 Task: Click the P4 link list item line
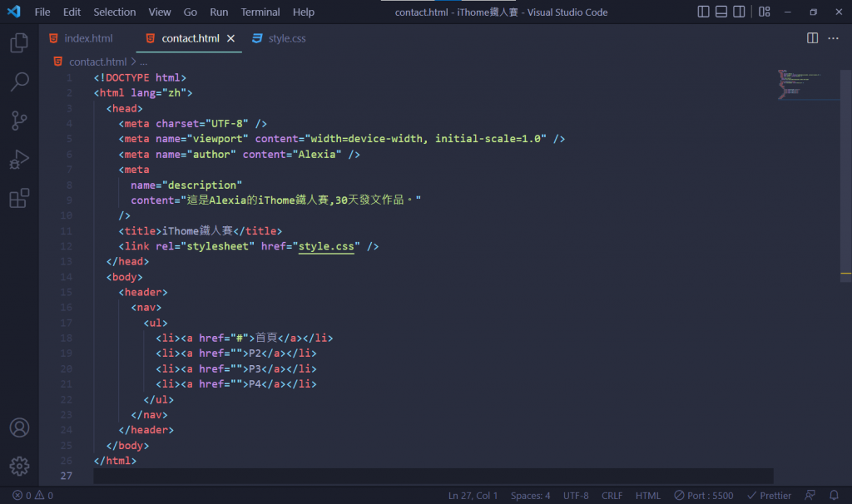click(235, 384)
